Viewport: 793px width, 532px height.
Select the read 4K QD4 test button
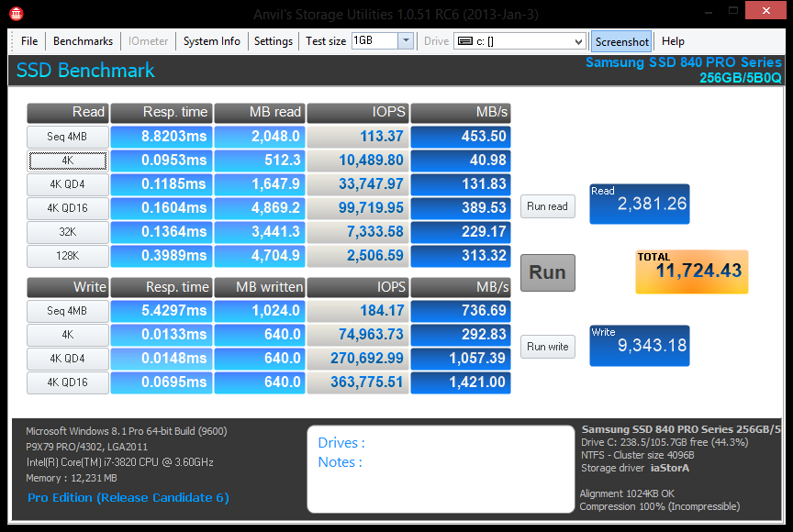coord(68,184)
